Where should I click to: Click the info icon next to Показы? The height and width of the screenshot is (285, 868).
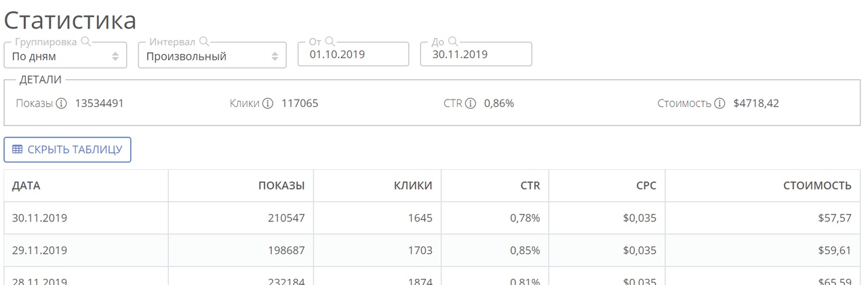point(62,104)
